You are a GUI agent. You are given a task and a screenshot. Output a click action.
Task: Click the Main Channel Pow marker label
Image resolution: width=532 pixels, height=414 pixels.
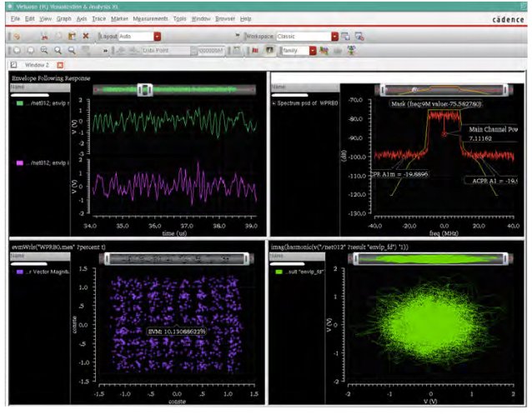[489, 133]
